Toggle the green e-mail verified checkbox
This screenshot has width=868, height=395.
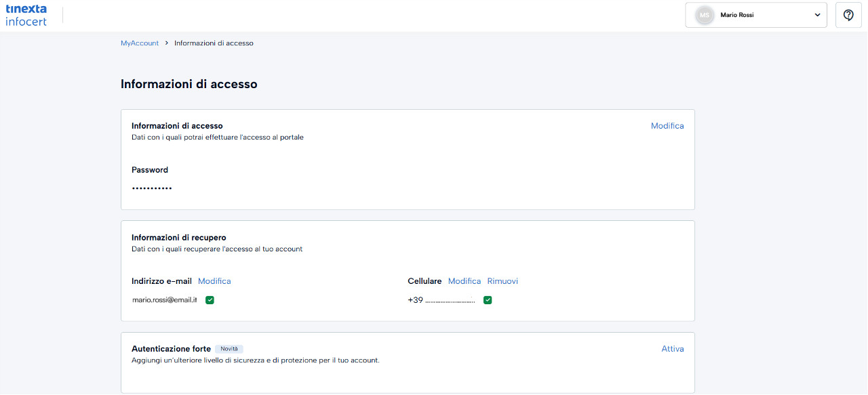210,300
